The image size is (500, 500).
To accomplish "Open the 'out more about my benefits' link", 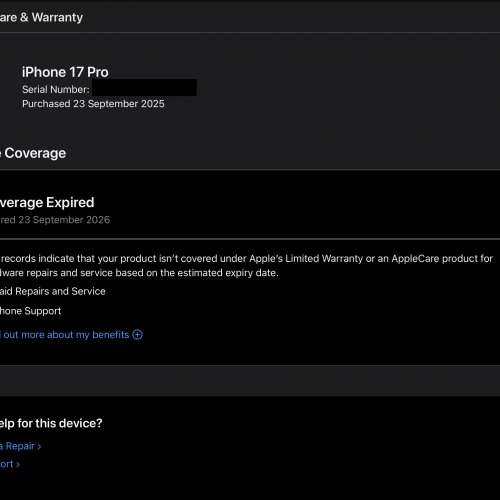I will tap(65, 335).
